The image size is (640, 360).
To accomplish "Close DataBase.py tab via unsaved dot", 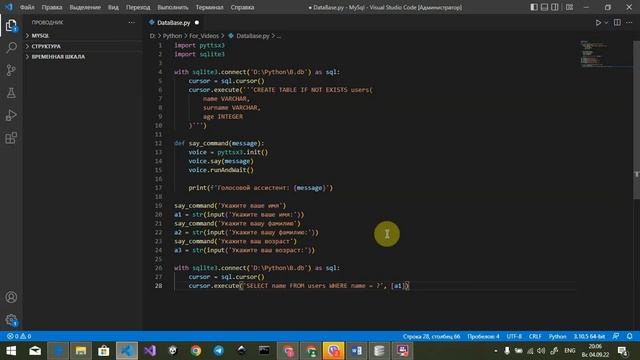I will 197,23.
